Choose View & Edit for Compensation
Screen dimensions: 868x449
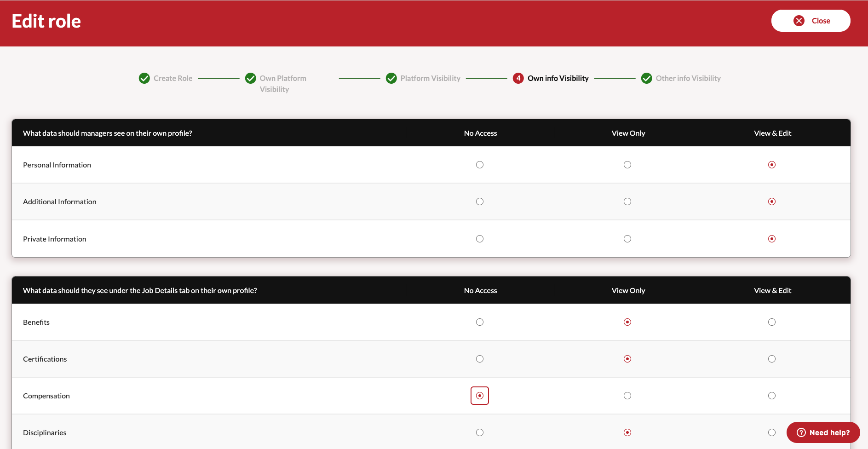tap(772, 396)
